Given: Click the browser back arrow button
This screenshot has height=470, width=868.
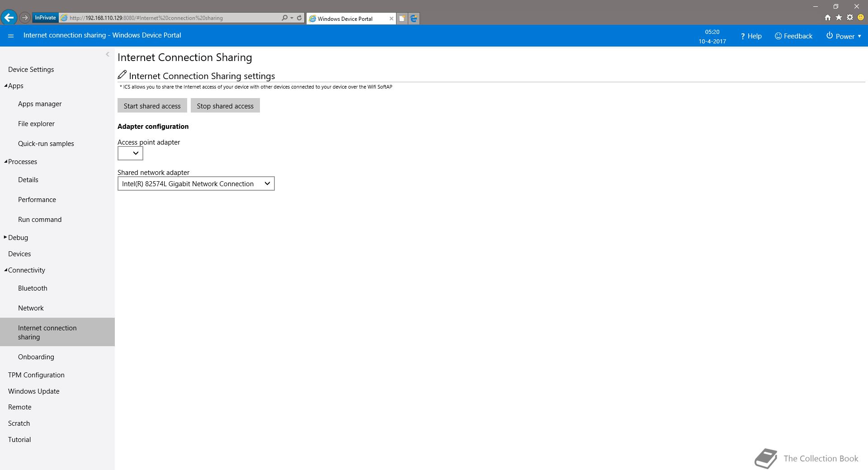Looking at the screenshot, I should pyautogui.click(x=9, y=18).
